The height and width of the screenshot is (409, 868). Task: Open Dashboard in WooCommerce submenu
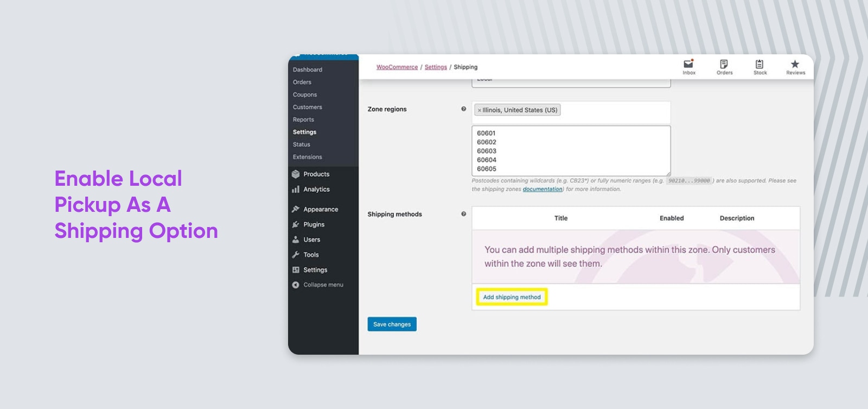pos(308,70)
